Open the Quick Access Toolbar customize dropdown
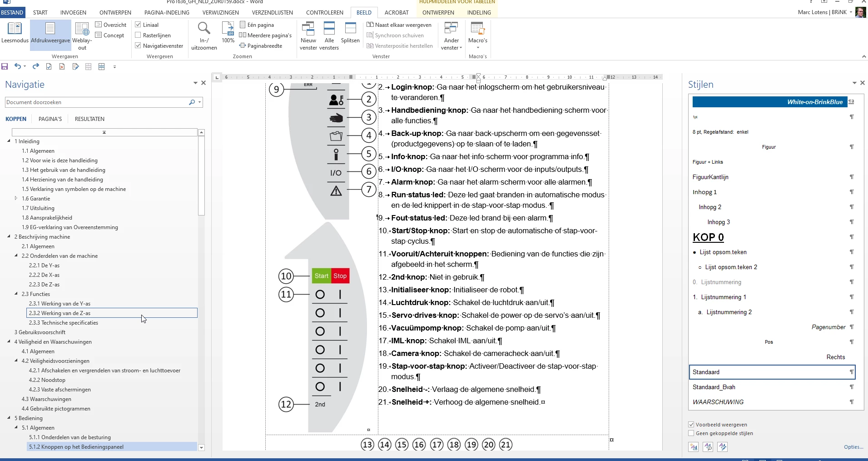 tap(114, 67)
